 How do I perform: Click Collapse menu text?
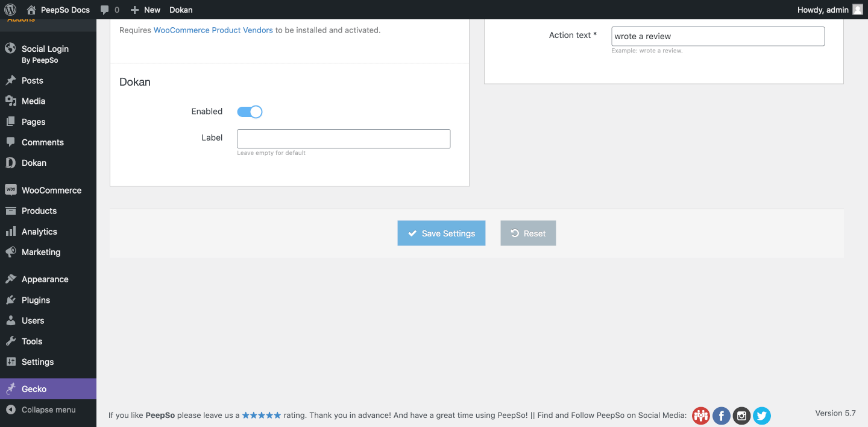49,410
